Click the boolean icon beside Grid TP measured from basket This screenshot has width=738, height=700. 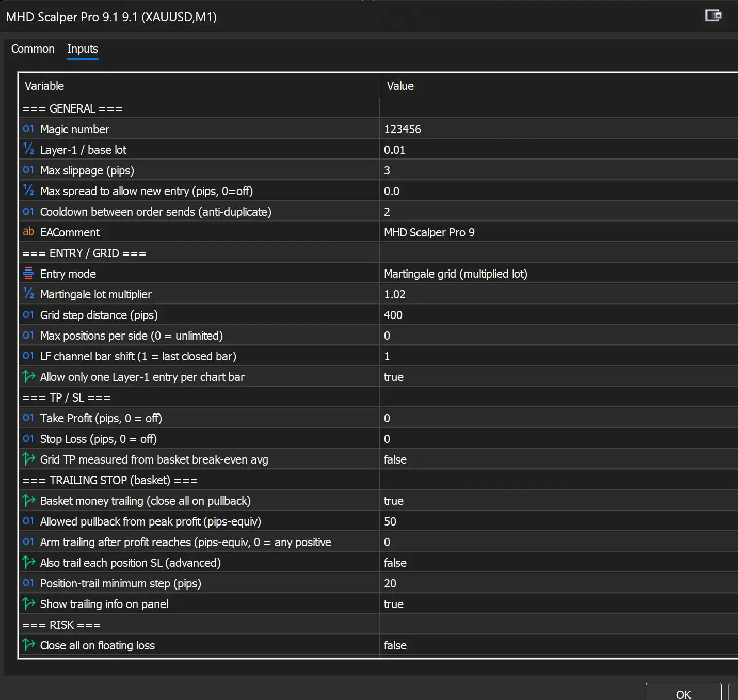coord(28,459)
